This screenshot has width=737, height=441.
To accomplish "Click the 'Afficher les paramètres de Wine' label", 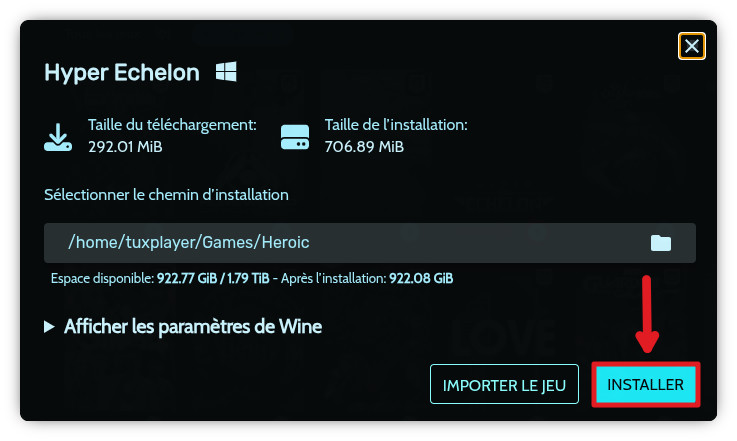I will click(192, 327).
